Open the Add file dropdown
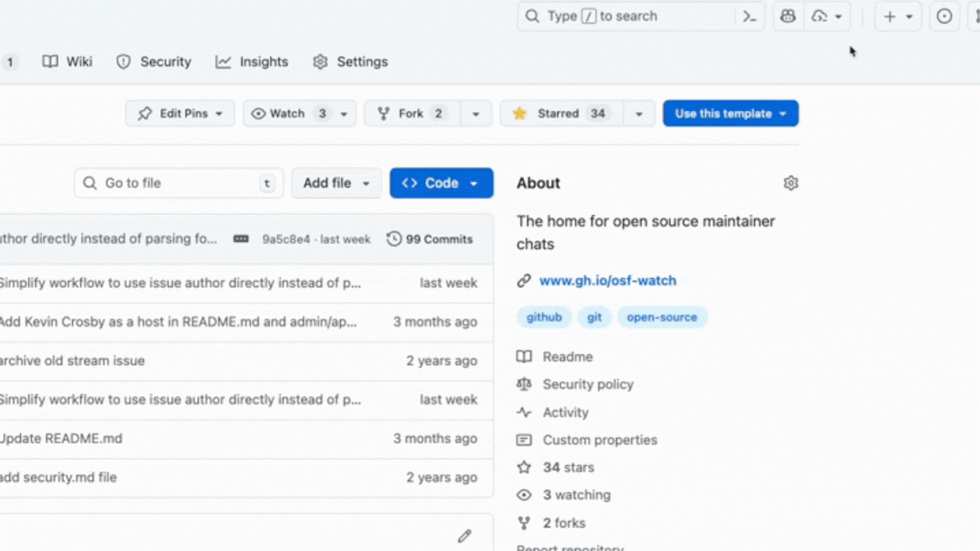This screenshot has height=551, width=980. point(336,183)
